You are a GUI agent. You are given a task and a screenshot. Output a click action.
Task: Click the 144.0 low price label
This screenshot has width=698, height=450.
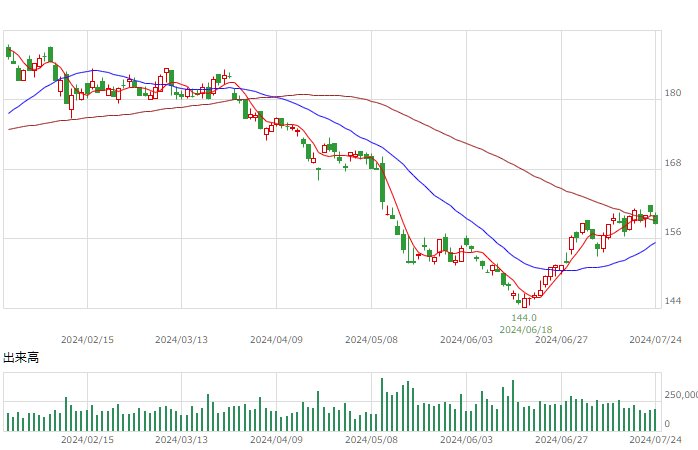click(x=524, y=318)
